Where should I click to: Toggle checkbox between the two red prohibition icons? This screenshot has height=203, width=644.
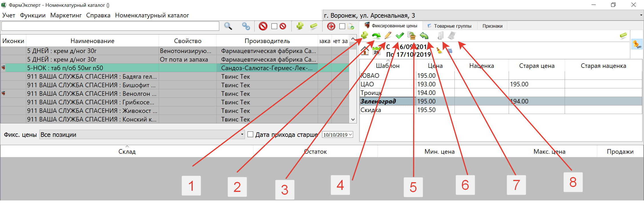coord(274,26)
